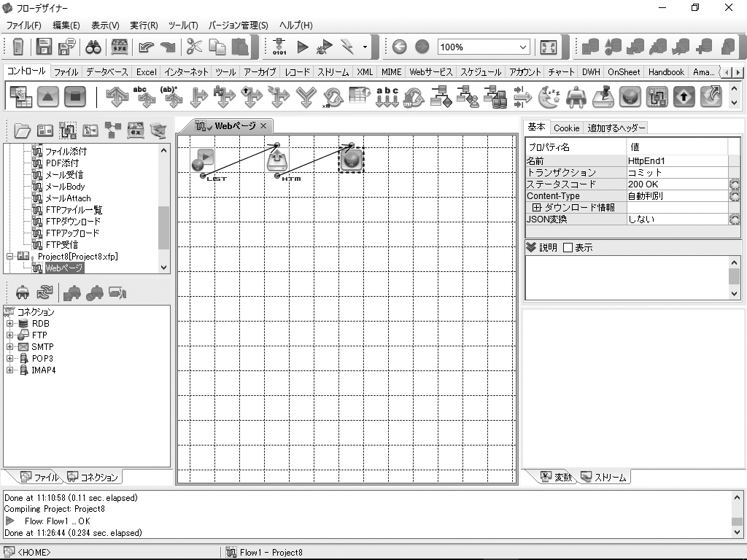Click the play run flow icon
This screenshot has width=747, height=560.
(x=303, y=47)
